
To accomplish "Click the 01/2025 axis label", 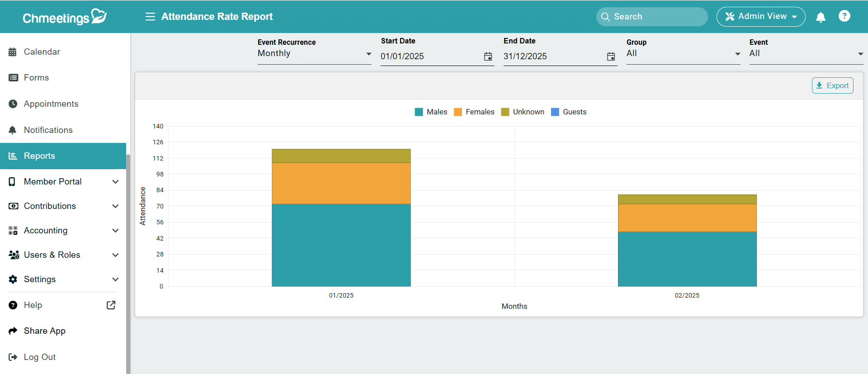I will coord(341,296).
